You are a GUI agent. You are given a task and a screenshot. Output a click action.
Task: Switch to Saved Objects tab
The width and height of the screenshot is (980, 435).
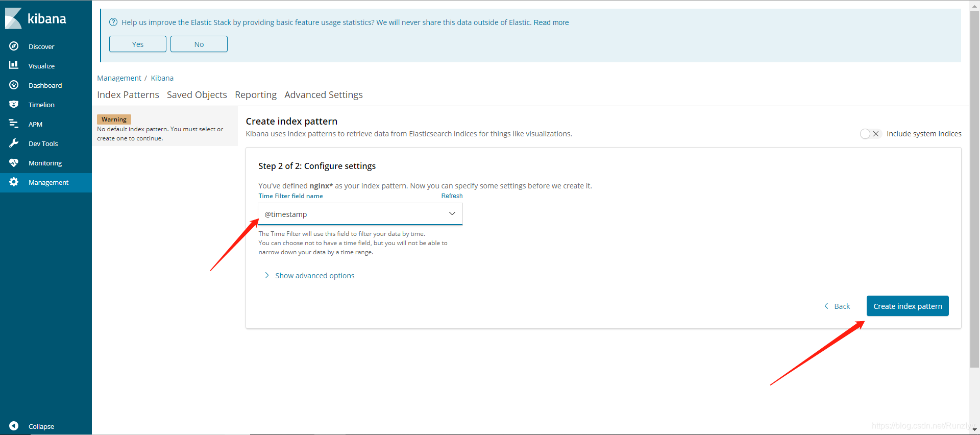(x=197, y=95)
